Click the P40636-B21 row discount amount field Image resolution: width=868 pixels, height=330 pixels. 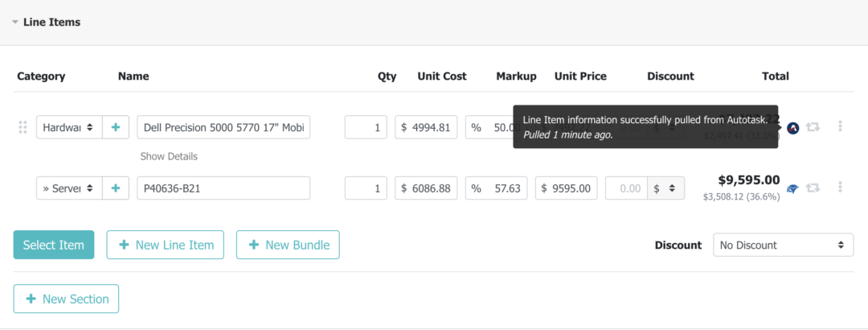click(627, 188)
